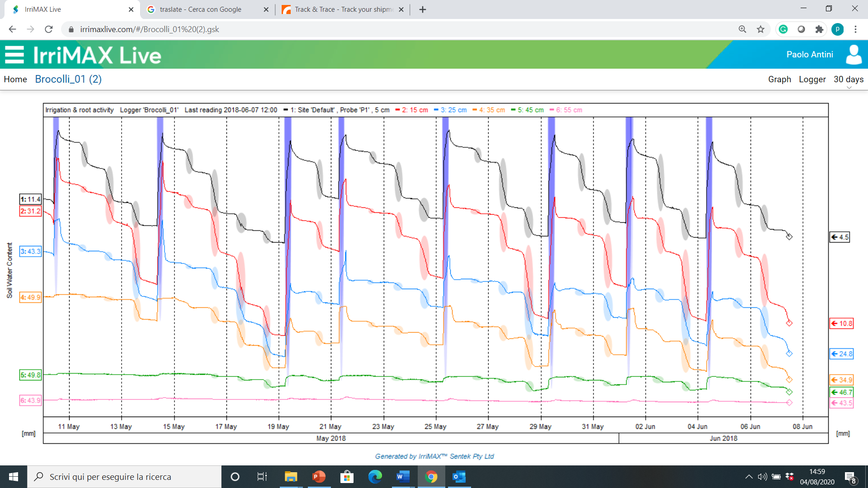The height and width of the screenshot is (488, 868).
Task: Click the browser zoom magnifier icon
Action: [742, 29]
